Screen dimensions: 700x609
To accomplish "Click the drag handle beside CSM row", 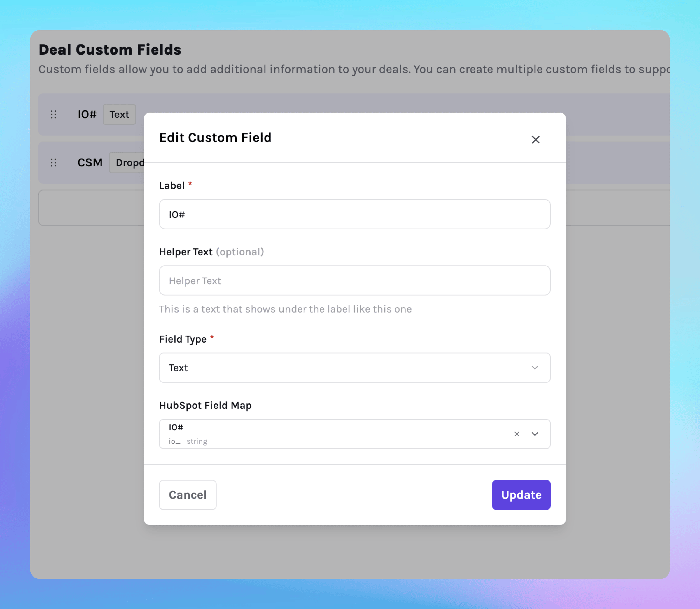I will point(53,163).
